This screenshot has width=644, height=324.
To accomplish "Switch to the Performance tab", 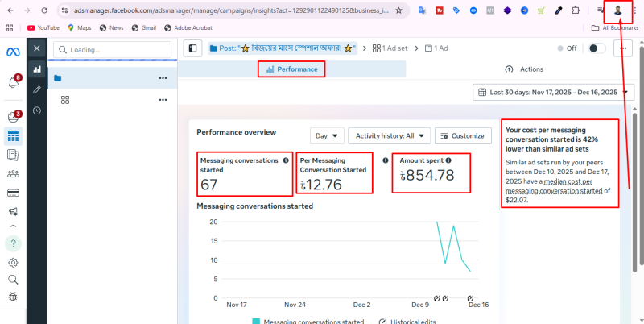I will point(291,69).
